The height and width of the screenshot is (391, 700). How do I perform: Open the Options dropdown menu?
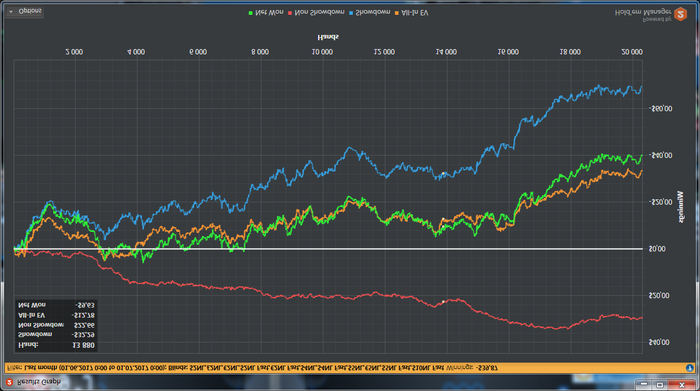point(25,11)
